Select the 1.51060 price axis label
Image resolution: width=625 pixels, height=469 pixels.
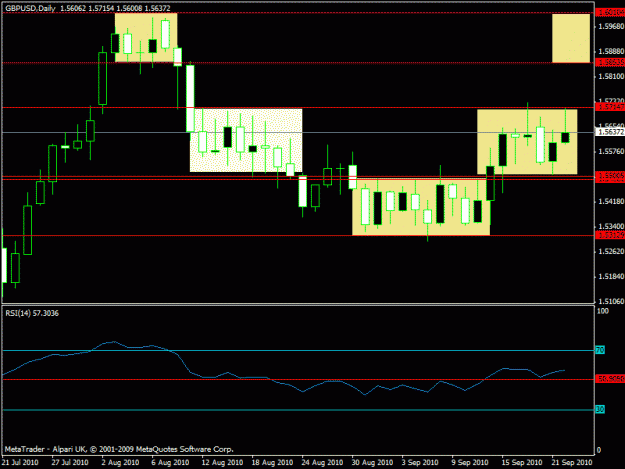611,301
